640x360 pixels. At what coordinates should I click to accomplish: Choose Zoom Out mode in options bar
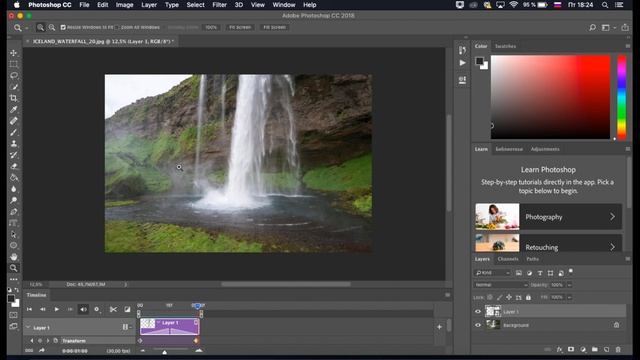click(x=52, y=27)
